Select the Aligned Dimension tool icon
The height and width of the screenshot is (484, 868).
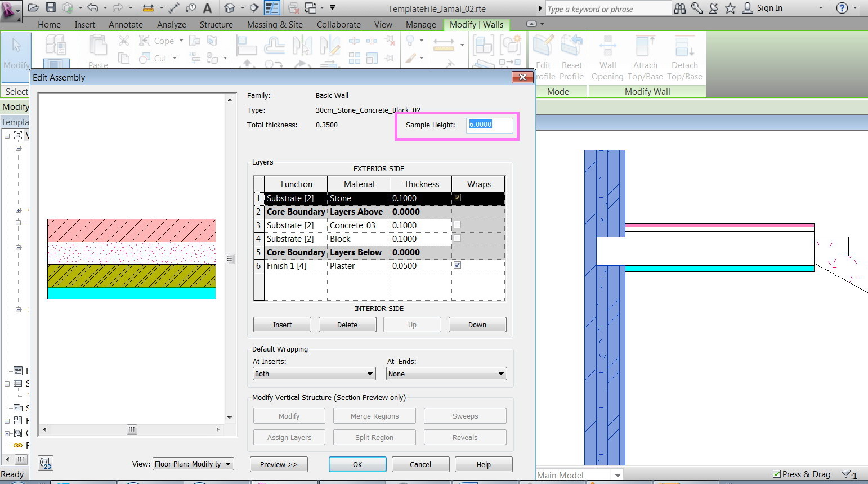[x=148, y=8]
